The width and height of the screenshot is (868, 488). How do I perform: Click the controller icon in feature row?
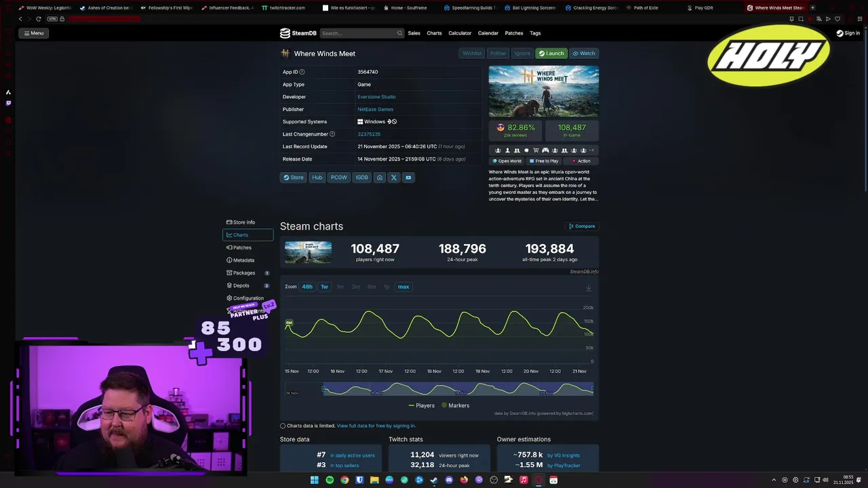click(x=545, y=150)
